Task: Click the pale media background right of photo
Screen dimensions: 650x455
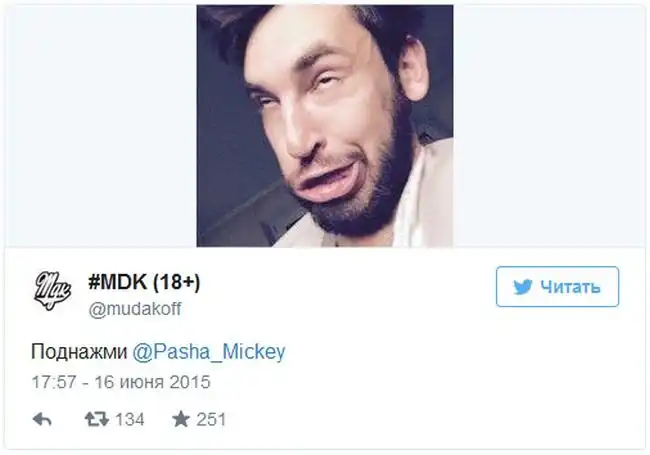Action: (549, 126)
